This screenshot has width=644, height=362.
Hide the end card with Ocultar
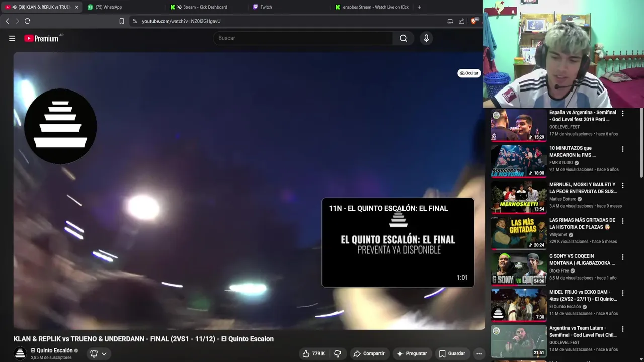[469, 73]
